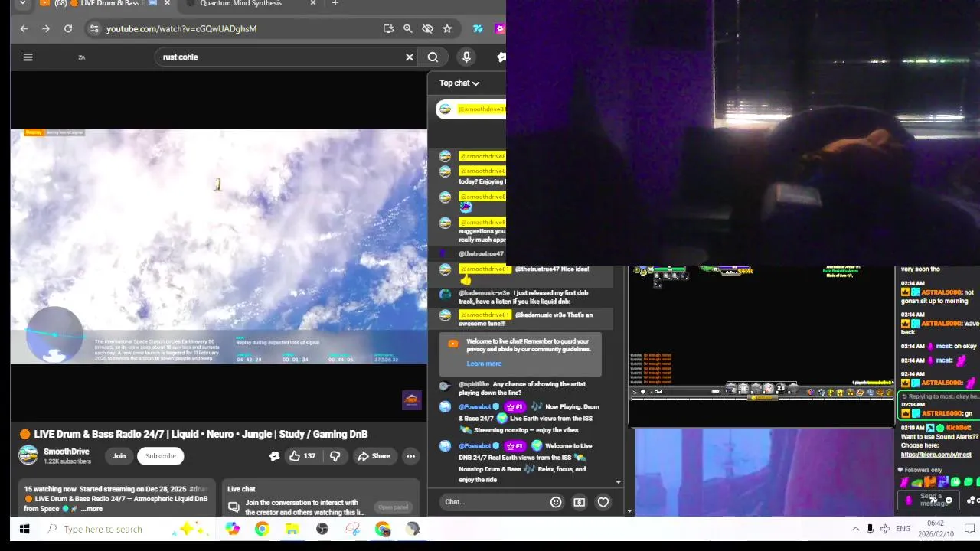The width and height of the screenshot is (980, 551).
Task: Open the YouTube hamburger guide menu
Action: pos(28,57)
